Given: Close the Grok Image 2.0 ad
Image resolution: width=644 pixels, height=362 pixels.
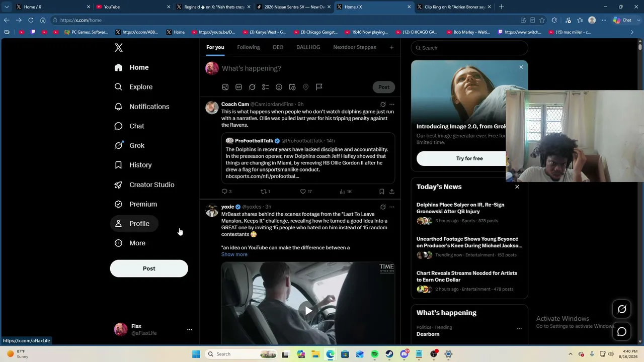Looking at the screenshot, I should (x=521, y=67).
